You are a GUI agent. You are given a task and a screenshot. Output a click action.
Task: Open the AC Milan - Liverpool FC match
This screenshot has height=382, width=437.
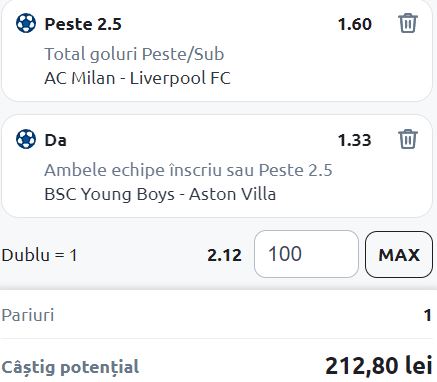click(x=137, y=78)
